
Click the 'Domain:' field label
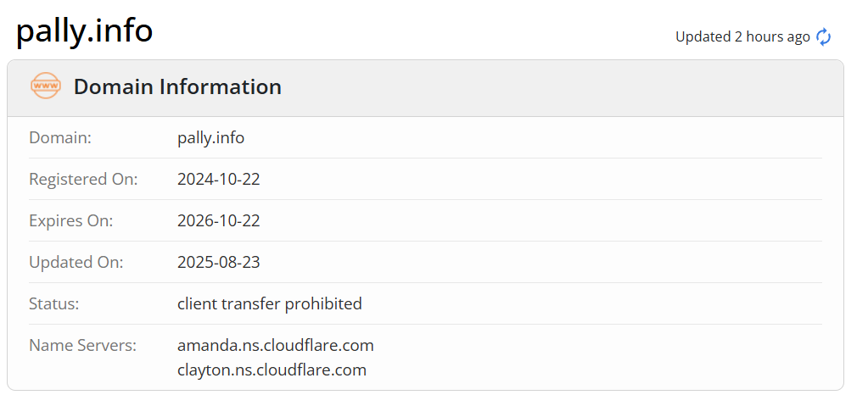(x=60, y=137)
